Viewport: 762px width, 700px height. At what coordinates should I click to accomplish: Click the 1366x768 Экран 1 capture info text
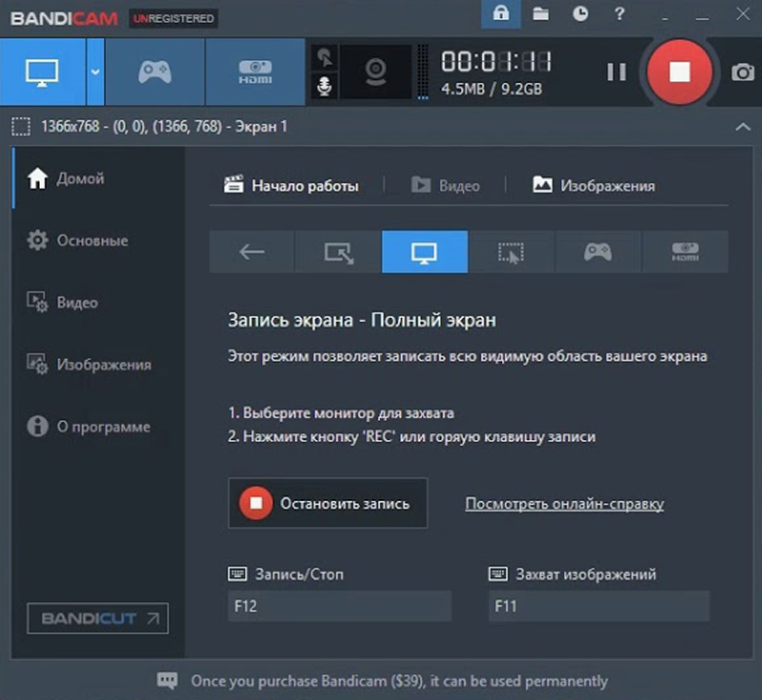164,127
